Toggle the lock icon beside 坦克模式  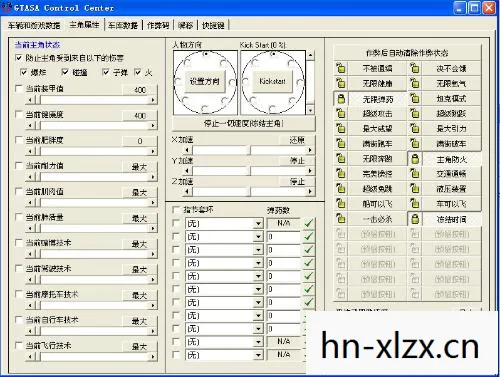coord(415,99)
